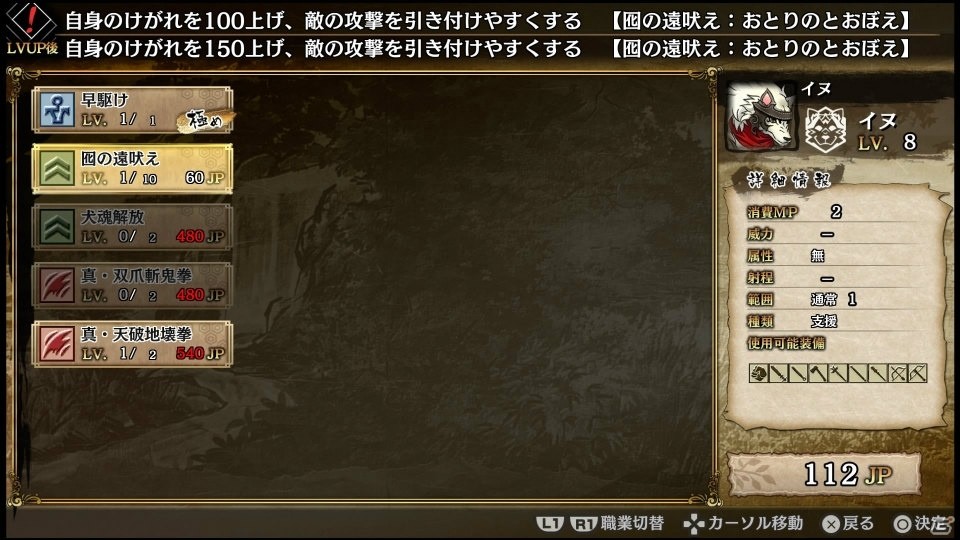Click the spiked mace weapon icon
960x540 pixels.
click(x=838, y=373)
